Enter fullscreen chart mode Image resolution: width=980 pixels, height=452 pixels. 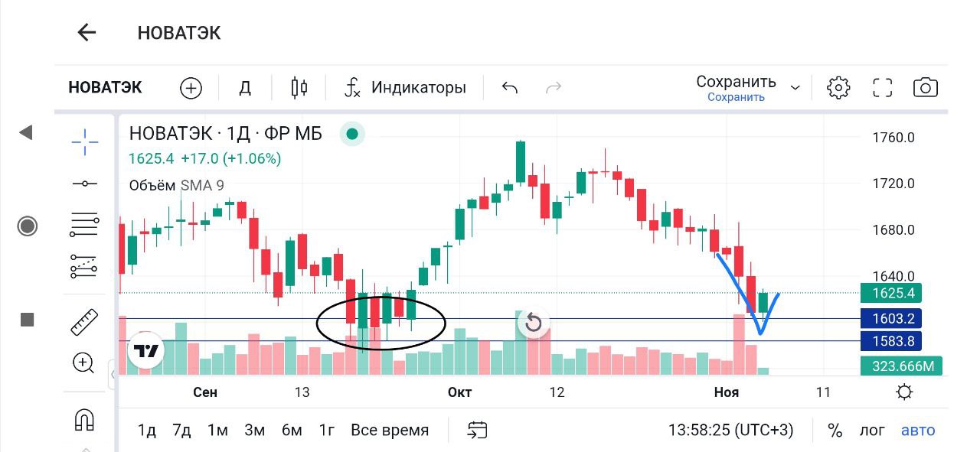pos(884,88)
